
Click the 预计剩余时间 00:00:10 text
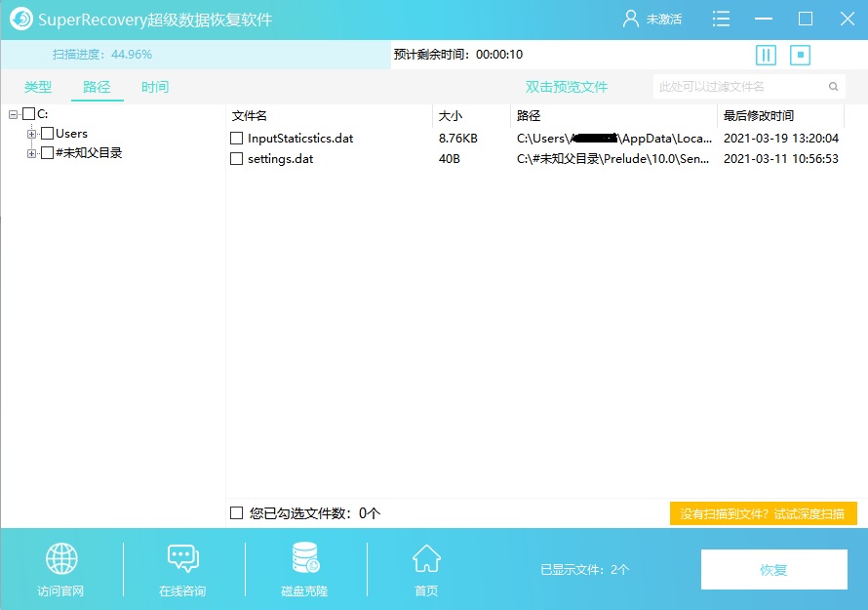[458, 55]
